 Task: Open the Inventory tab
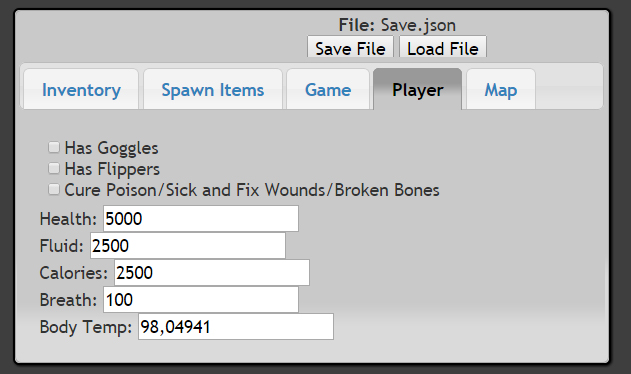(81, 89)
